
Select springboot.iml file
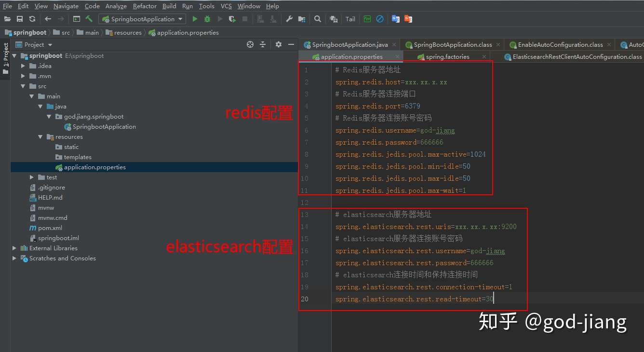tap(54, 238)
